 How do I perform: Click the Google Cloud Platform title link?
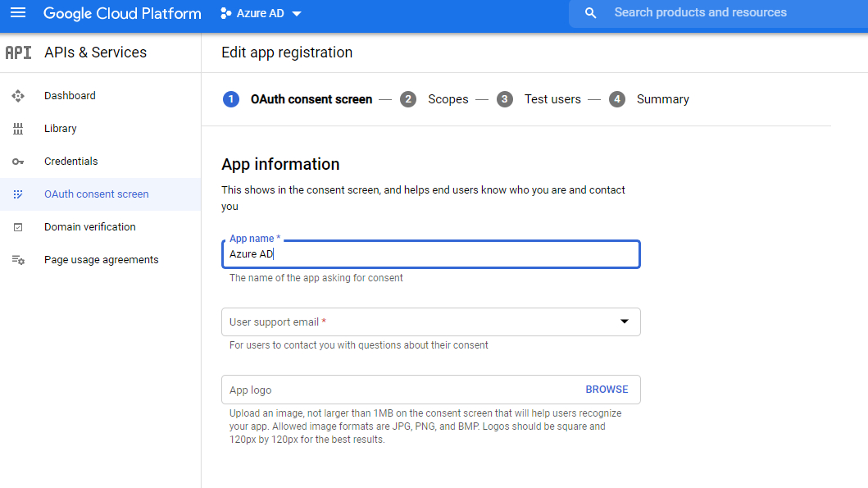122,13
